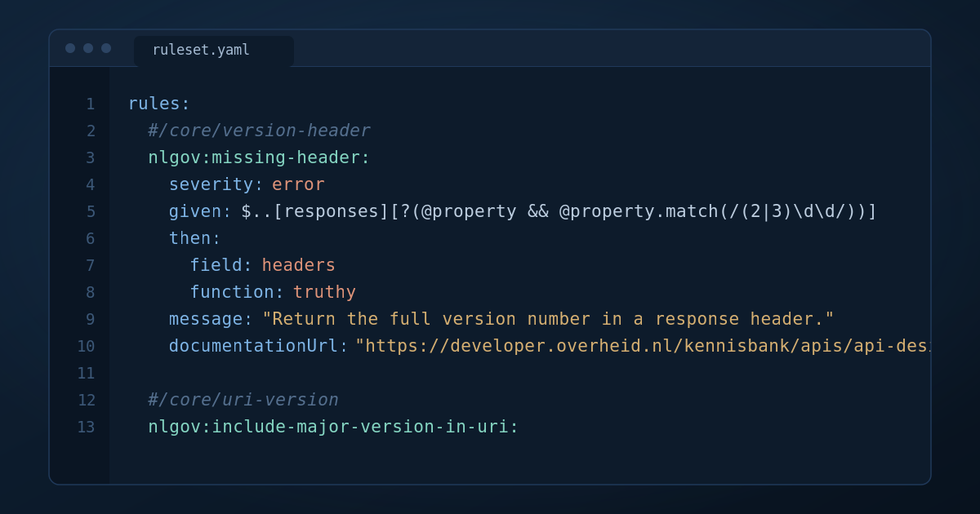
Task: Click the "severity:" key
Action: (x=216, y=184)
